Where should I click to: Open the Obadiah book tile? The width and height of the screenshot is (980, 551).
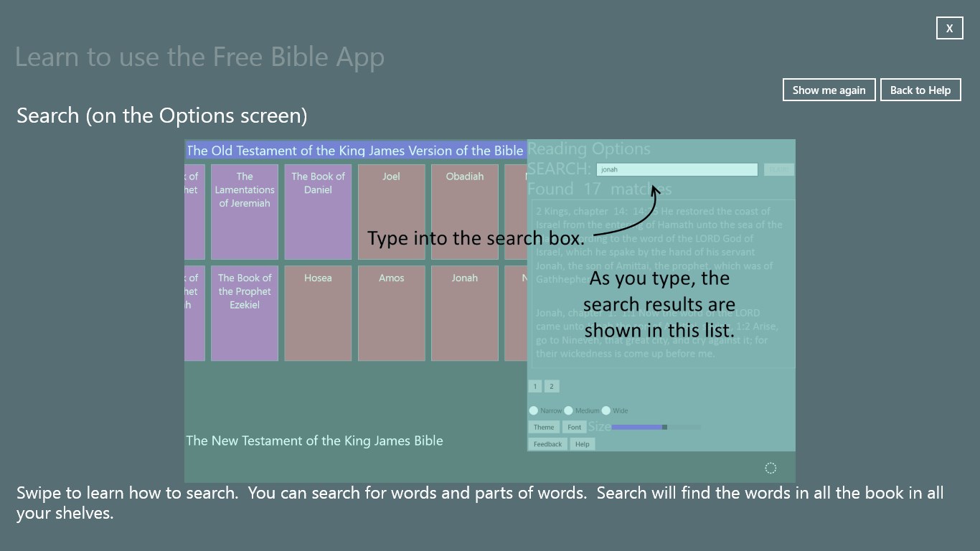coord(465,212)
